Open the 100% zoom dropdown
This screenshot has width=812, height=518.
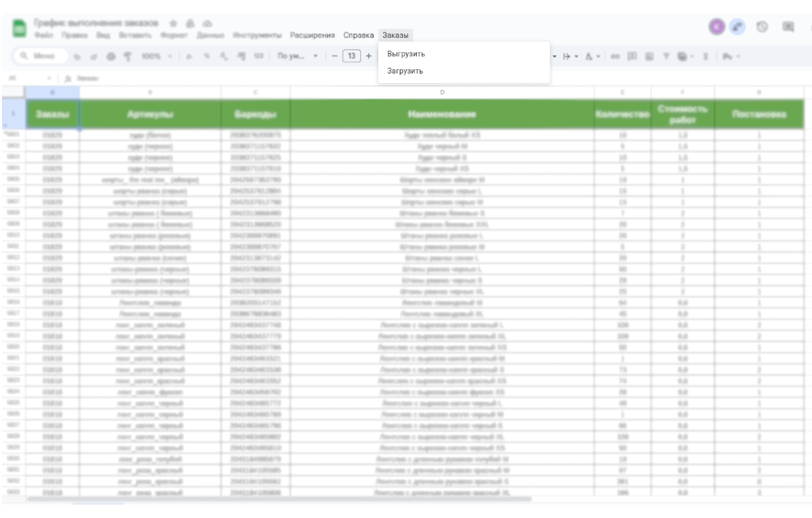coord(157,56)
